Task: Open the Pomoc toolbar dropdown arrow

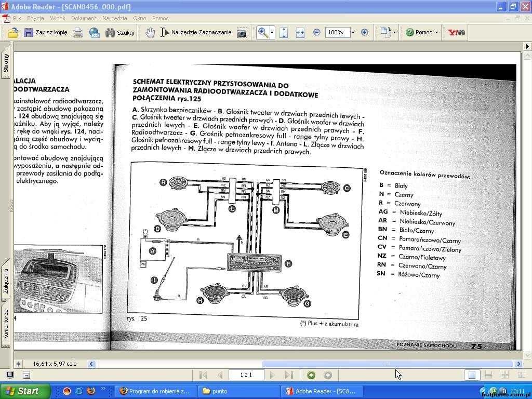Action: [436, 33]
